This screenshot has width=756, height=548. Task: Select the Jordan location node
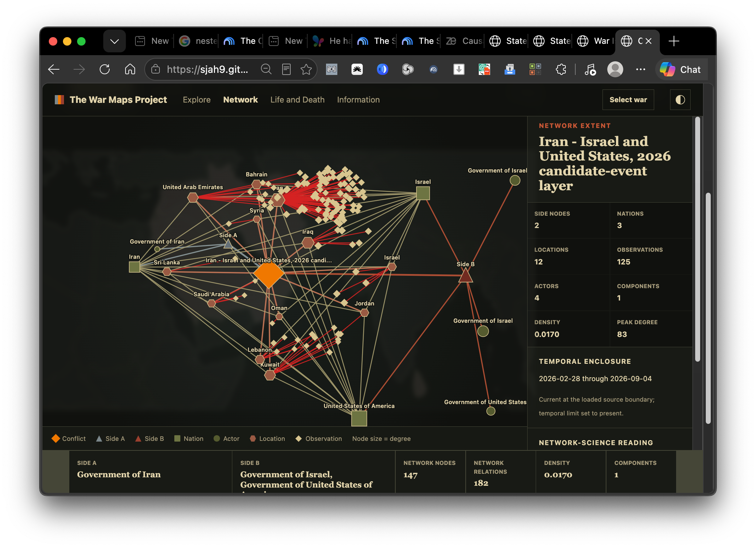[365, 313]
